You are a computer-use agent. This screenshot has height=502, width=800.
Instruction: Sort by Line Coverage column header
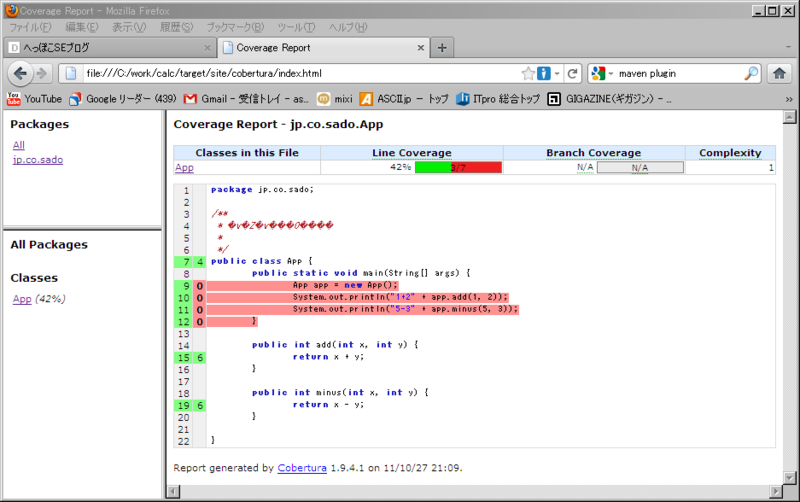412,153
